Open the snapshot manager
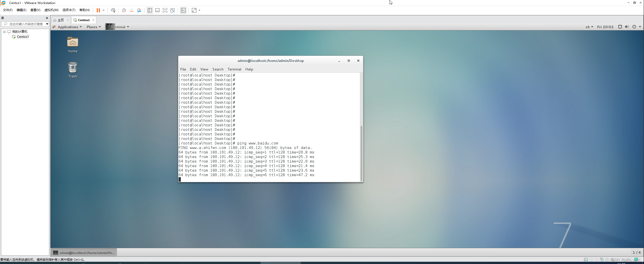The width and height of the screenshot is (644, 264). coord(139,10)
